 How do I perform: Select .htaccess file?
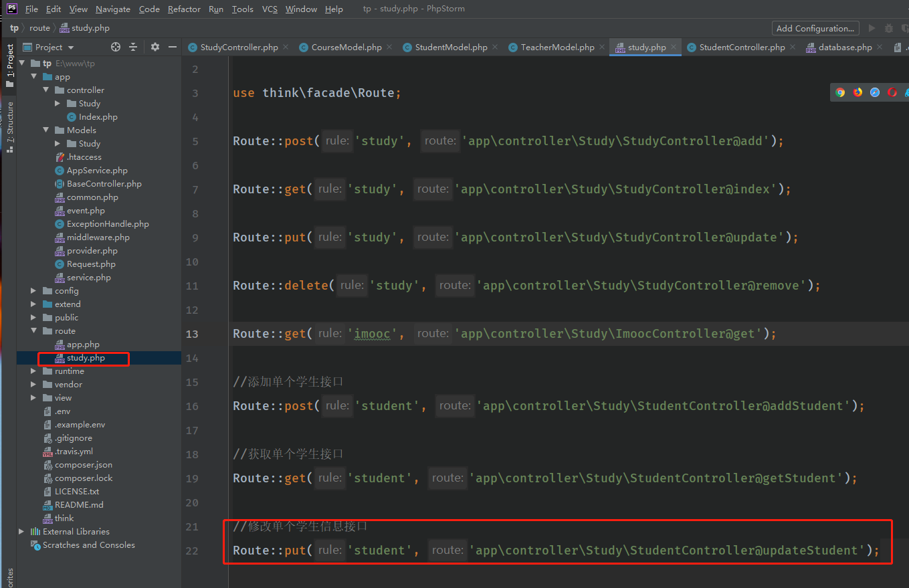(x=84, y=157)
